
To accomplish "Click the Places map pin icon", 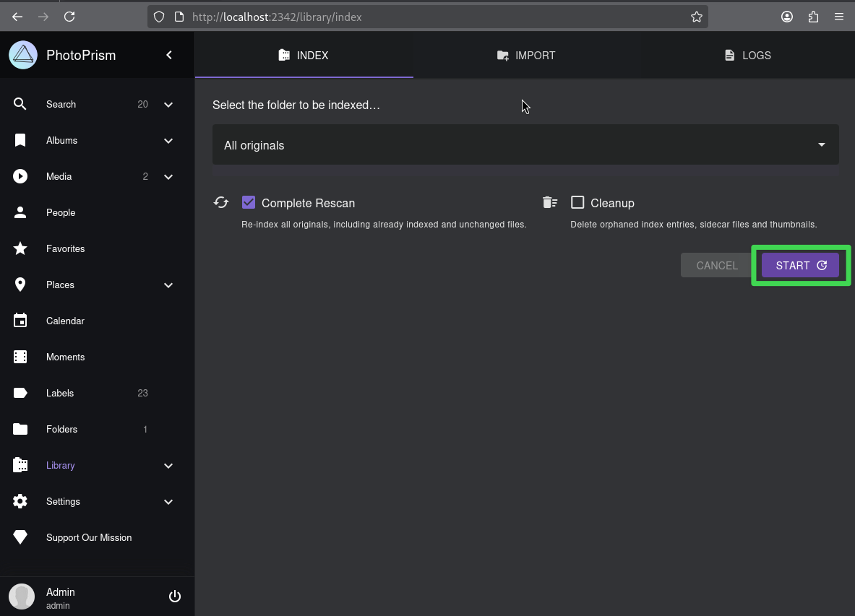I will click(x=20, y=285).
